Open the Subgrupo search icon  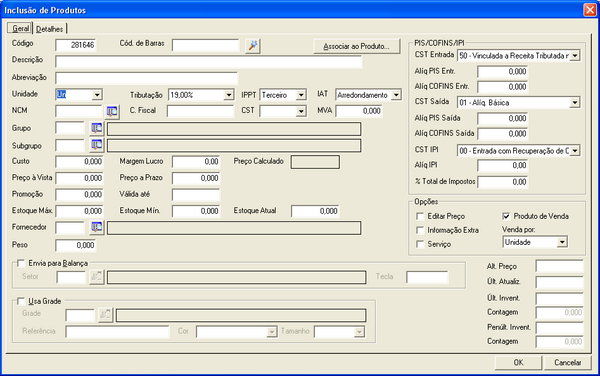tap(97, 145)
